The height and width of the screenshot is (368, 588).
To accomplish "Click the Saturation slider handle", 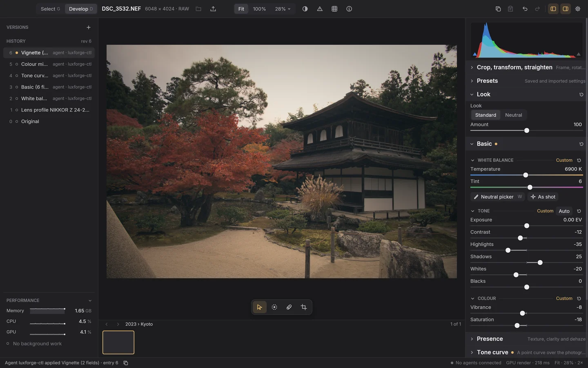I will (517, 326).
